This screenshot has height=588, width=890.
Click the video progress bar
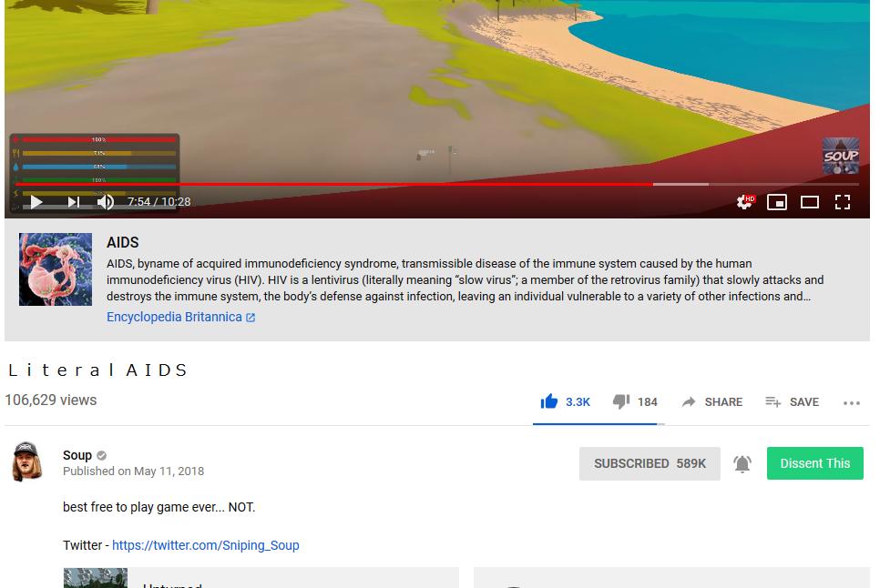437,184
